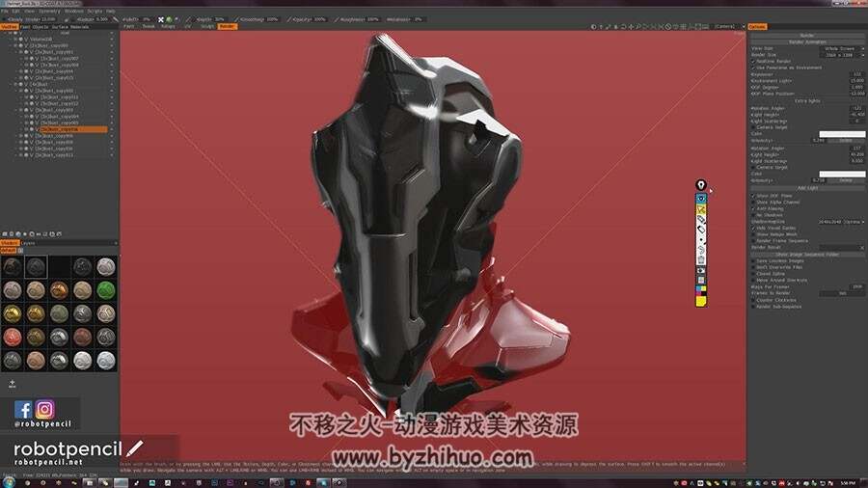The image size is (868, 488).
Task: Click the yellow scissors icon in the floating toolbar
Action: pos(701,208)
